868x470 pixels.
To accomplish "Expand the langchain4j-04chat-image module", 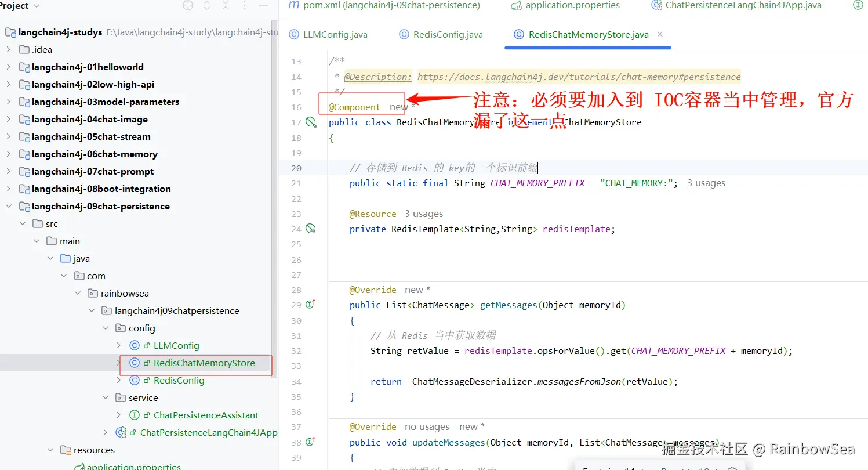I will 9,119.
